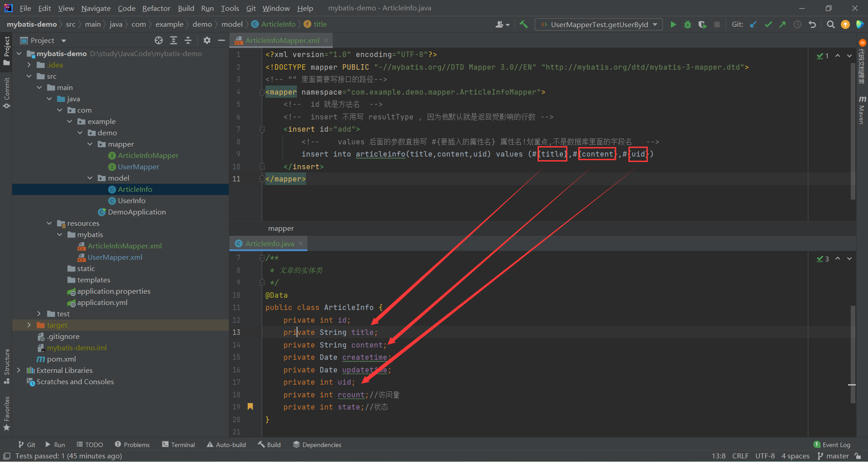Image resolution: width=868 pixels, height=462 pixels.
Task: Switch to ArticleInfoMapper.xml editor tab
Action: pyautogui.click(x=282, y=40)
